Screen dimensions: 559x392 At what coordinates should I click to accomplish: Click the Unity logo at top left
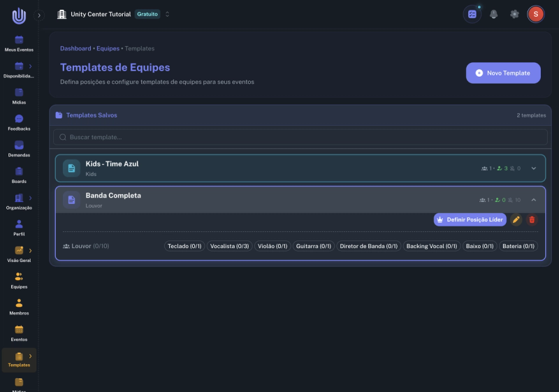point(19,15)
